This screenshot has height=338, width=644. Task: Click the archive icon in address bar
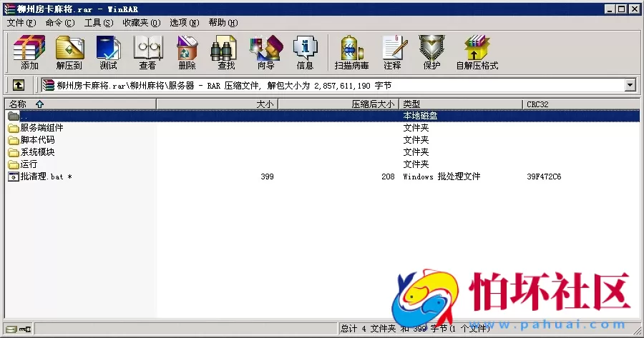49,85
